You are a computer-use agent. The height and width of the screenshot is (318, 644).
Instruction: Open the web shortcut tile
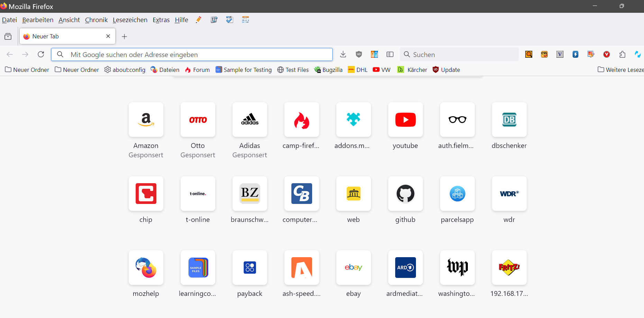354,194
